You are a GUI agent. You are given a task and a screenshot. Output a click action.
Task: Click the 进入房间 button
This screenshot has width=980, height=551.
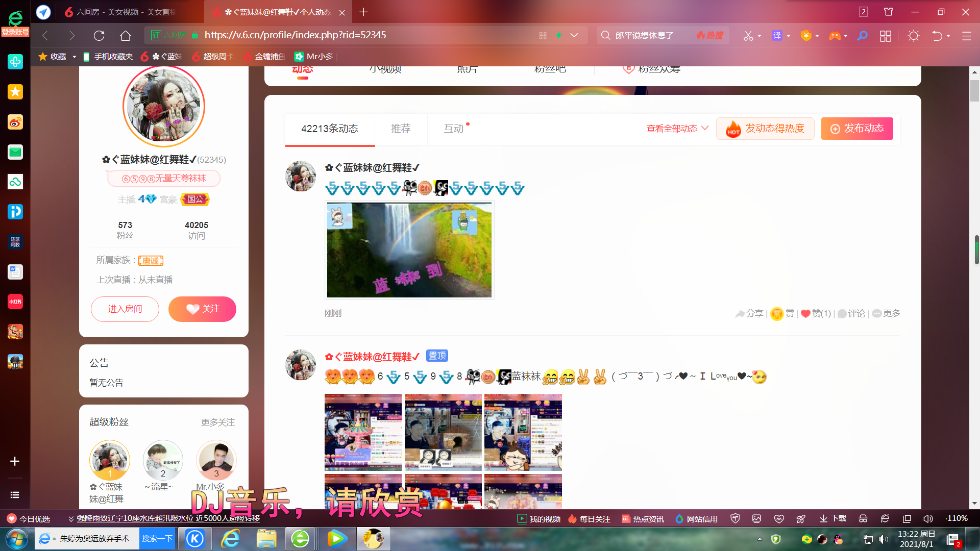pyautogui.click(x=125, y=309)
